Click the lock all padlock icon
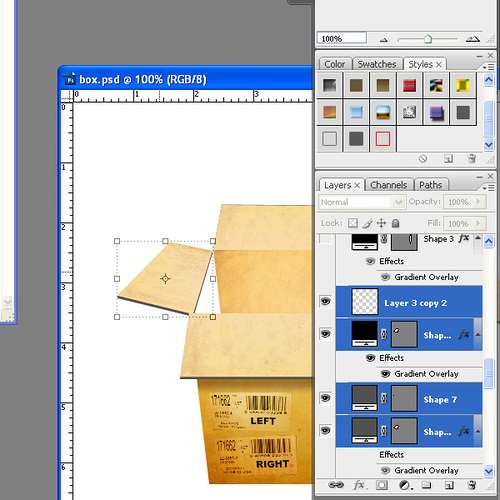The width and height of the screenshot is (500, 500). (x=395, y=223)
